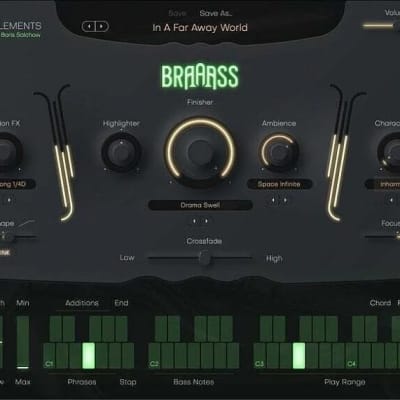Viewport: 400px width, 400px height.
Task: Click the highlighted F1 phrase key
Action: pyautogui.click(x=88, y=356)
